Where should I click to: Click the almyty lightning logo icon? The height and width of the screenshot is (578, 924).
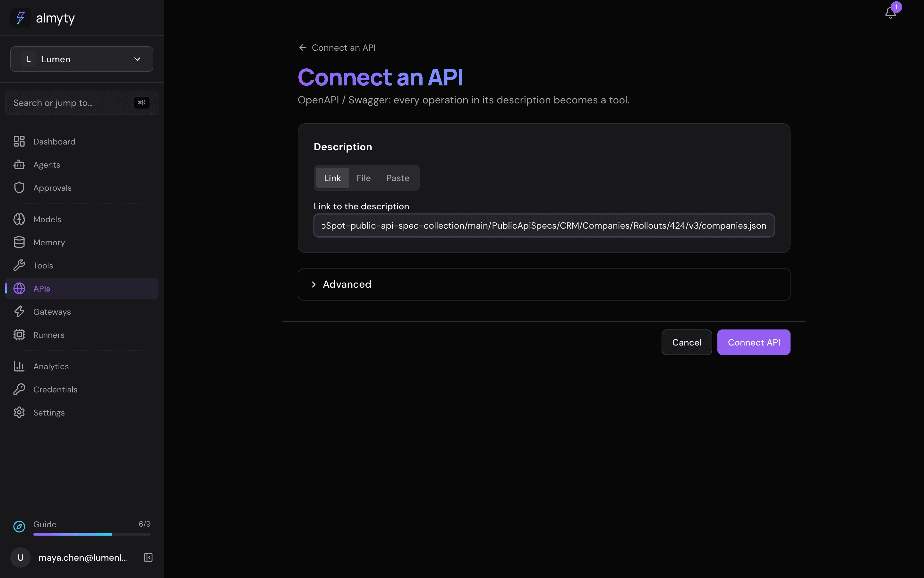coord(20,18)
